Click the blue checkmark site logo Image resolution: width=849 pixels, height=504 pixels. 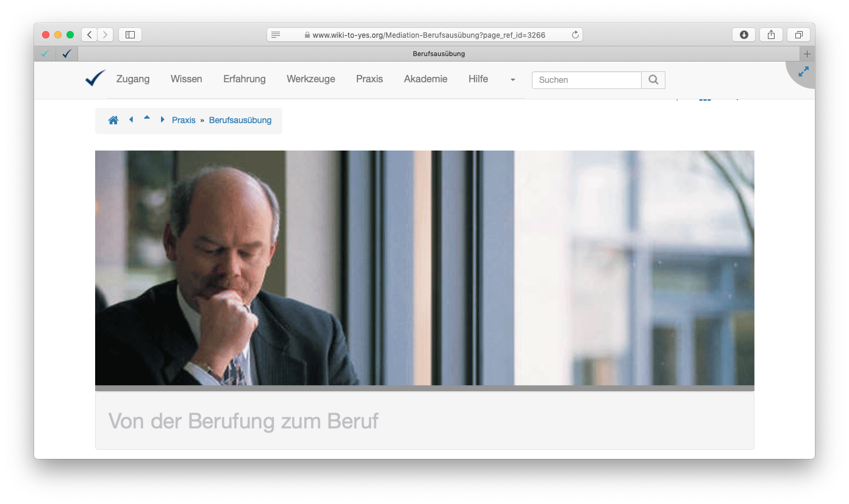(x=95, y=79)
